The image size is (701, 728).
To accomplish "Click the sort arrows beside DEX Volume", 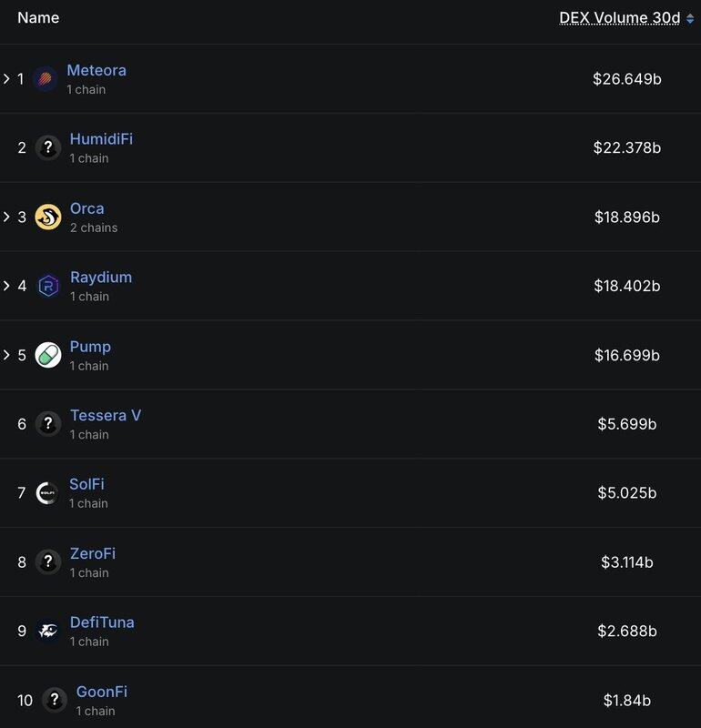I will [690, 18].
